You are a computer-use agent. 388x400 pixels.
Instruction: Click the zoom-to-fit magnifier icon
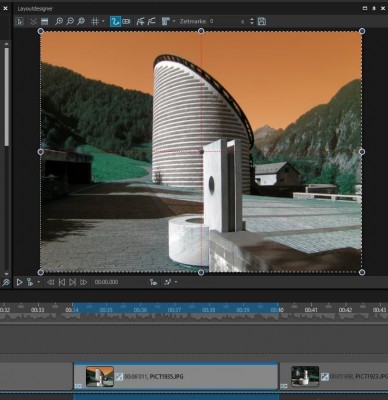tap(81, 22)
